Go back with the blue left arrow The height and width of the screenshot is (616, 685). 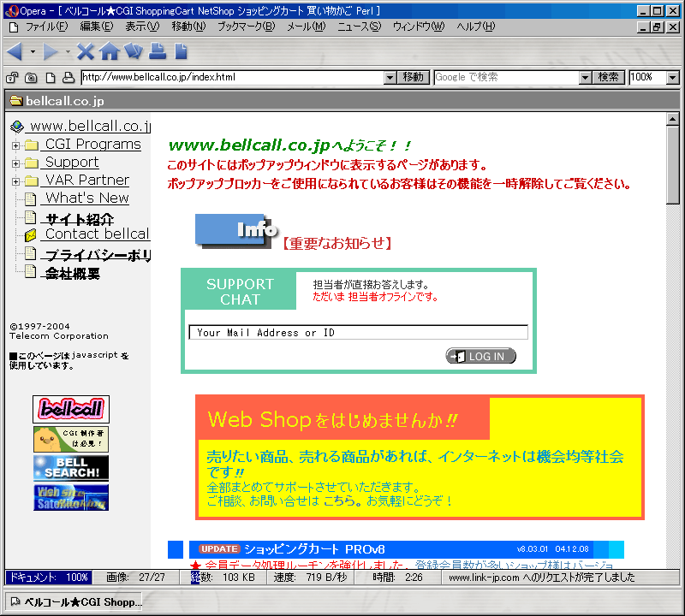click(x=15, y=51)
